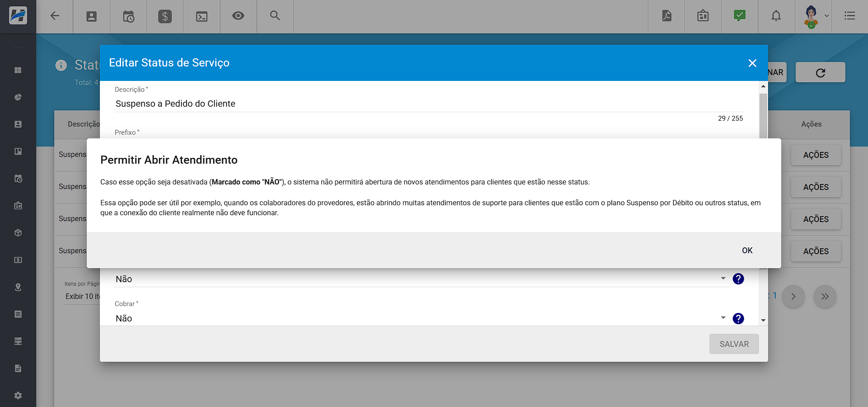Screen dimensions: 868x407
Task: Click the green checkmark chat icon
Action: [740, 16]
